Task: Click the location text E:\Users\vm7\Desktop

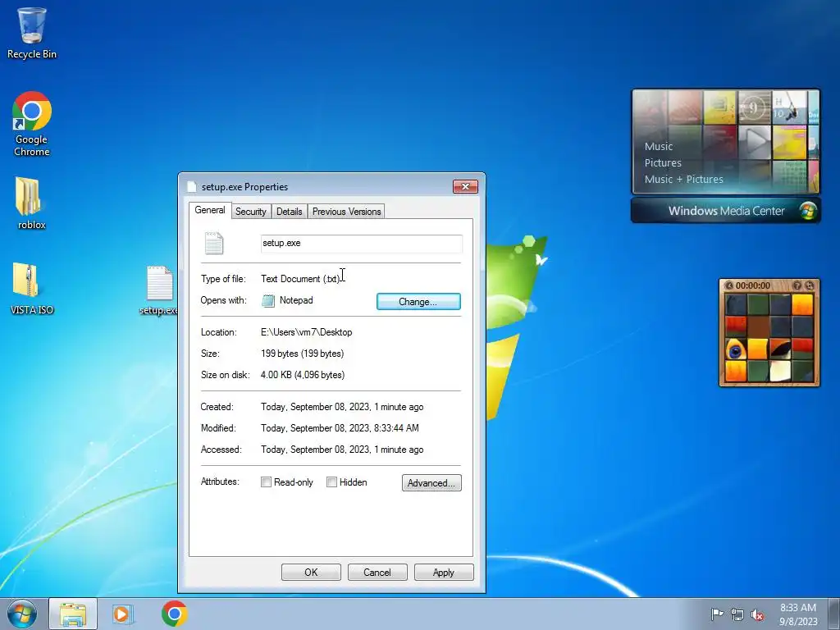Action: (x=307, y=332)
